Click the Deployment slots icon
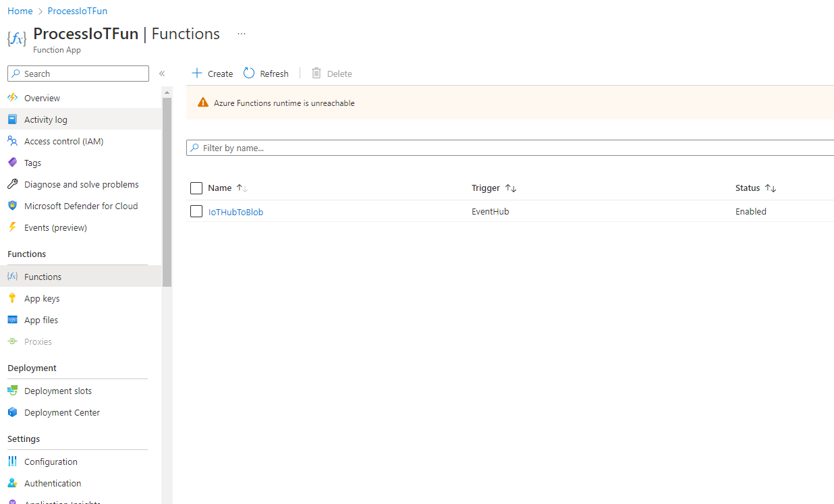Image resolution: width=834 pixels, height=504 pixels. pos(12,391)
